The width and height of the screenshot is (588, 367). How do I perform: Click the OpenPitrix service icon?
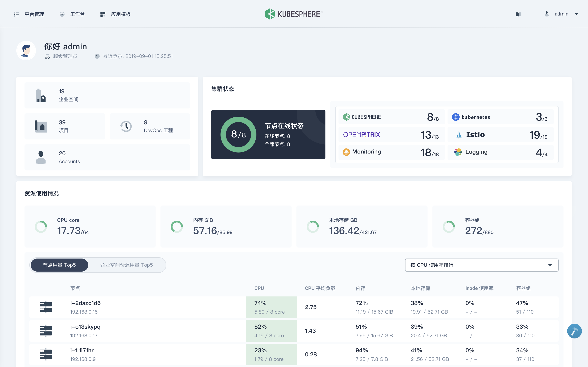click(362, 134)
